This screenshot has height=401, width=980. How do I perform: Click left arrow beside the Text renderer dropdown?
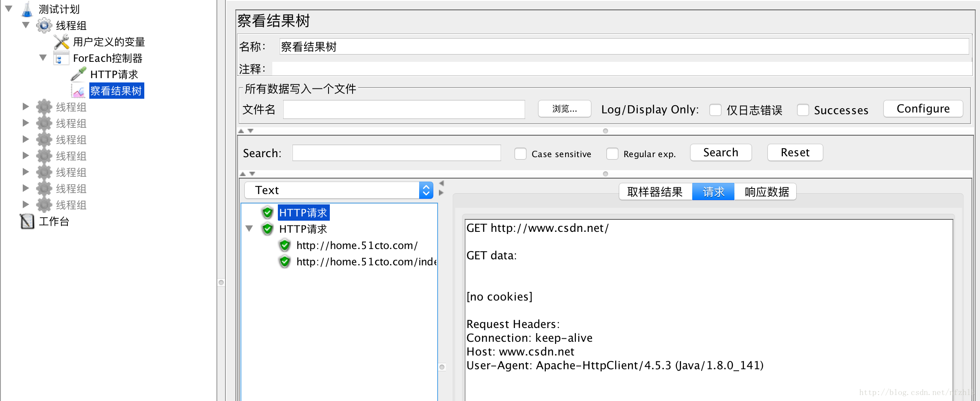coord(441,183)
